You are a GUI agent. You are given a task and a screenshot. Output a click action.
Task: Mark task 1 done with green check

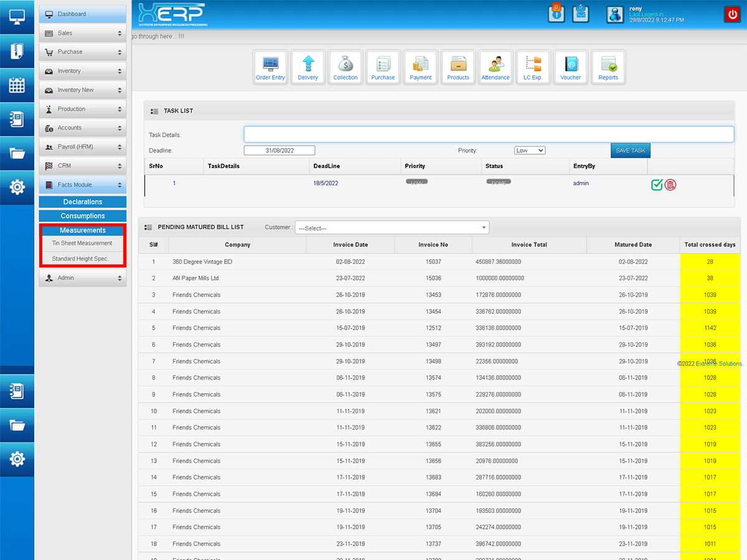657,184
